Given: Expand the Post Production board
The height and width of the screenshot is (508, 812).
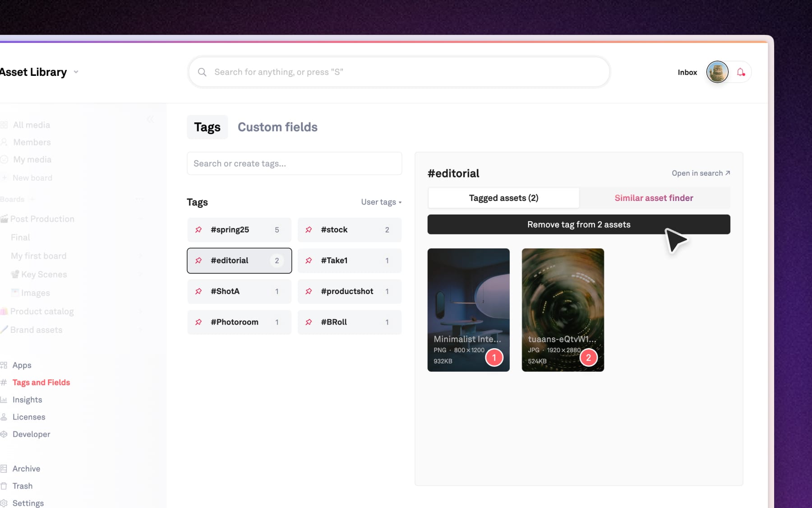Looking at the screenshot, I should click(140, 219).
